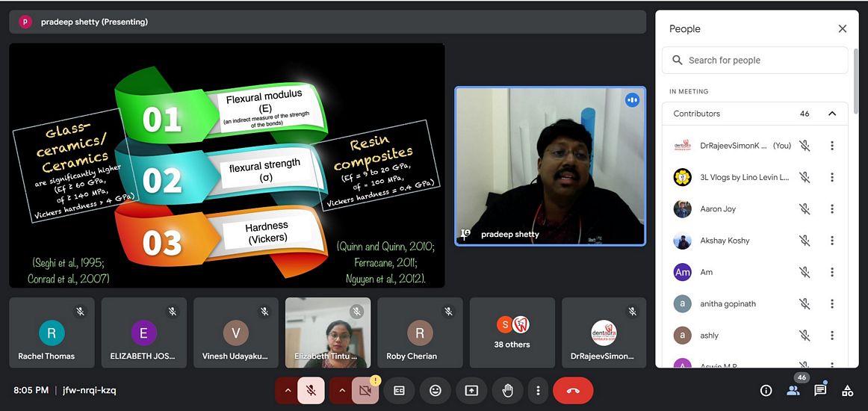The height and width of the screenshot is (411, 868).
Task: Click the People panel scrollbar
Action: click(856, 80)
